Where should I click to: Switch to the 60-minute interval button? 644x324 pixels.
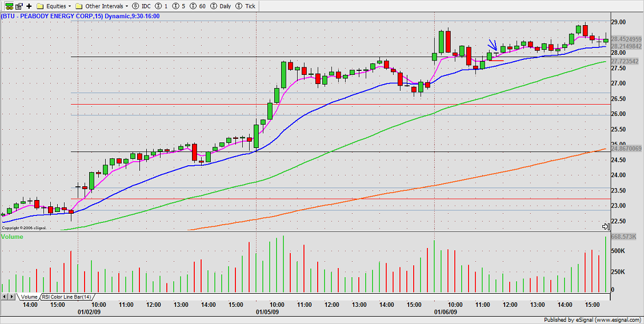tap(197, 6)
